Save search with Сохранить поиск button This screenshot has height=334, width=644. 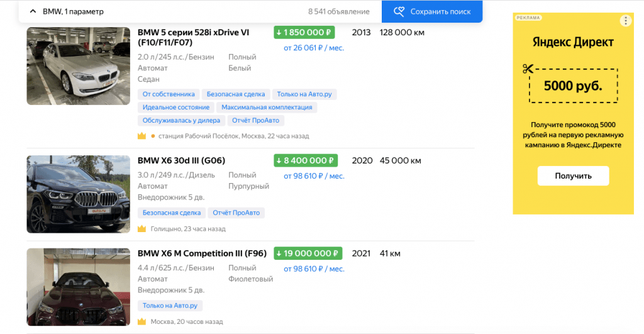pyautogui.click(x=432, y=11)
